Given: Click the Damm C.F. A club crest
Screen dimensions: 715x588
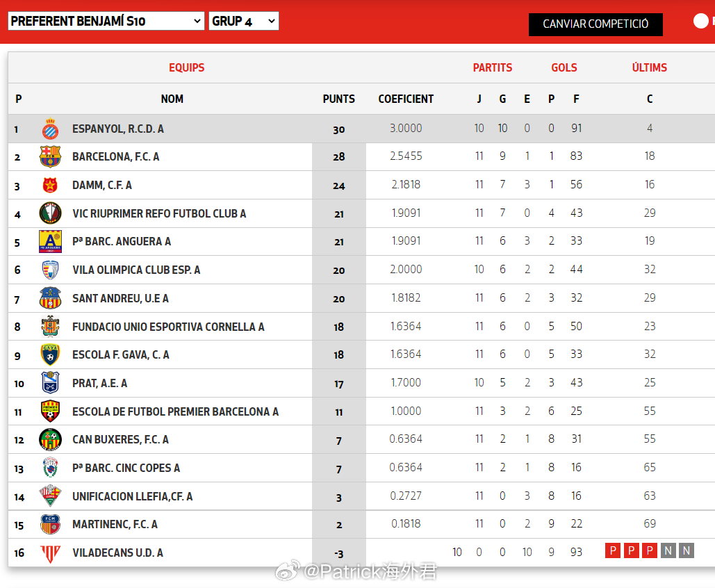Looking at the screenshot, I should [x=50, y=185].
